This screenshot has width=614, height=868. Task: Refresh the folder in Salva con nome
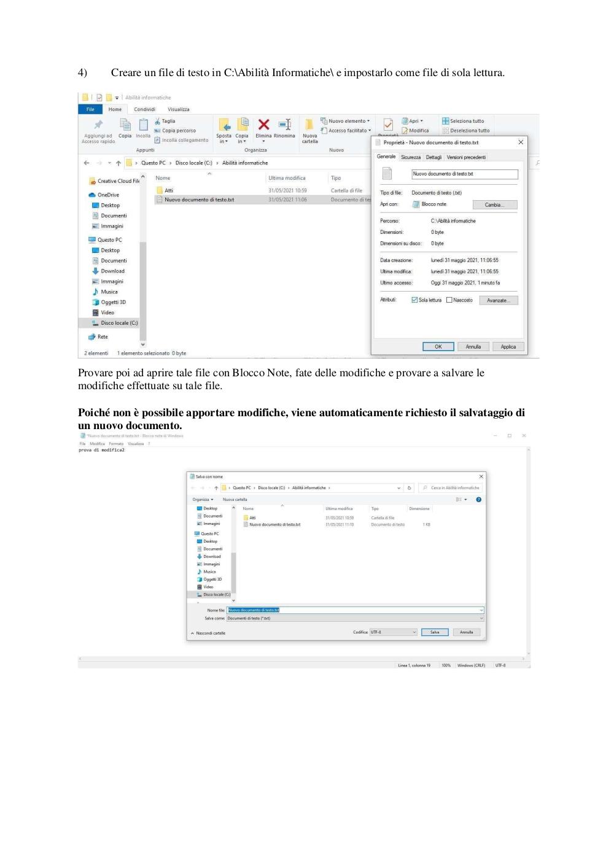point(410,488)
